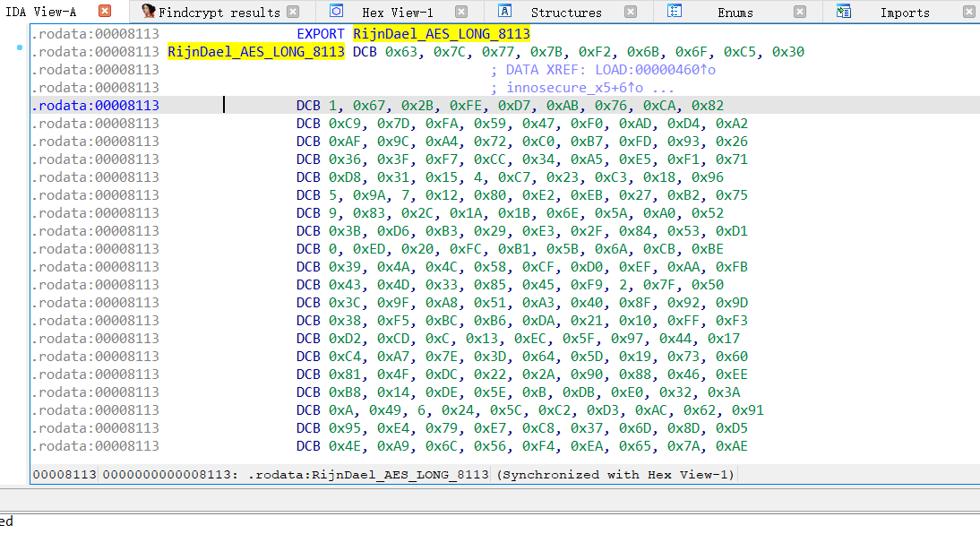Click the Imports tab icon

tap(843, 12)
